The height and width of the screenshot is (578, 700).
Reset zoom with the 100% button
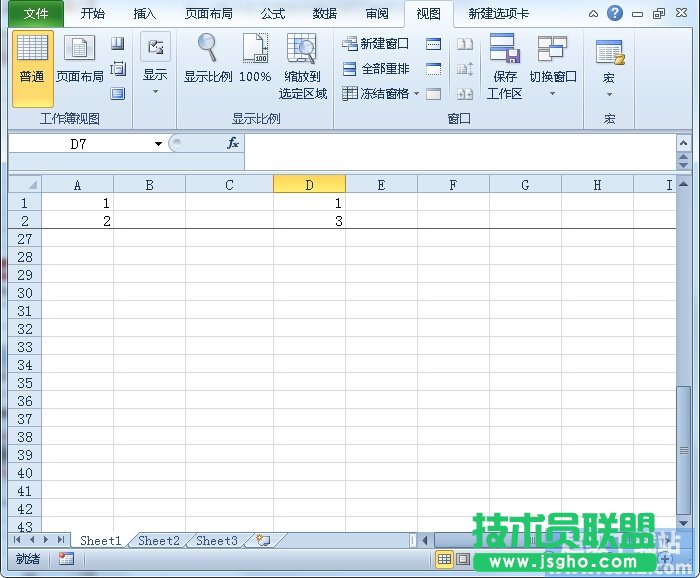[x=255, y=59]
